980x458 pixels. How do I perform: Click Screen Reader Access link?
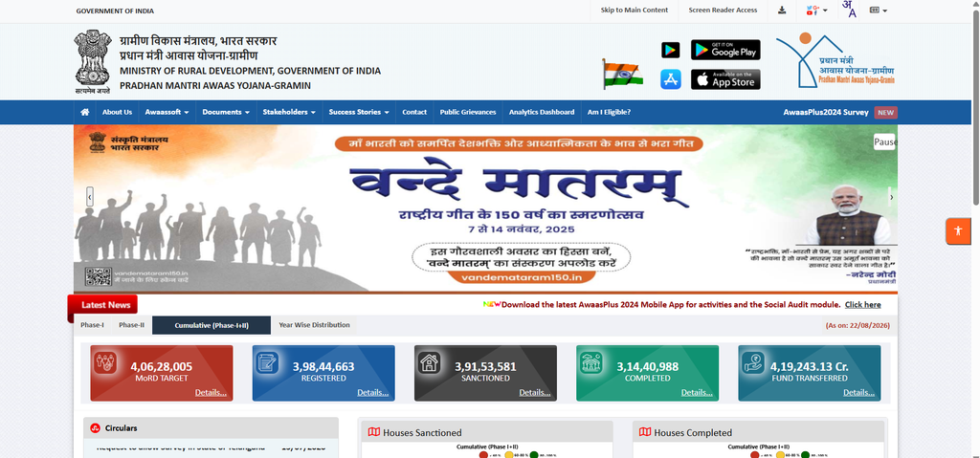tap(723, 10)
